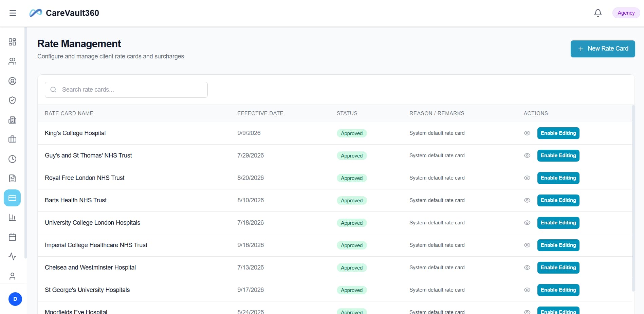Screen dimensions: 644x314
Task: Focus the Search rate cards field
Action: pos(126,90)
